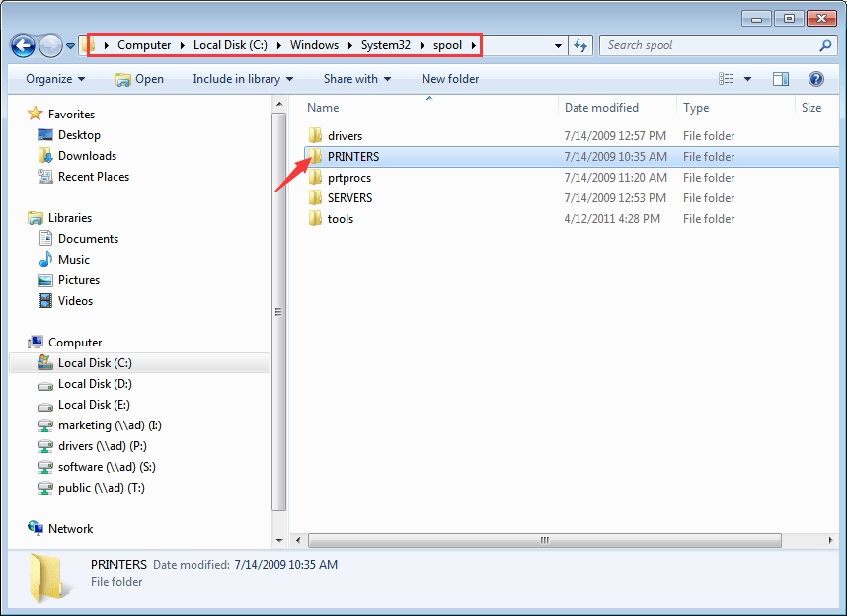847x616 pixels.
Task: Click the Open button in toolbar
Action: click(x=139, y=79)
